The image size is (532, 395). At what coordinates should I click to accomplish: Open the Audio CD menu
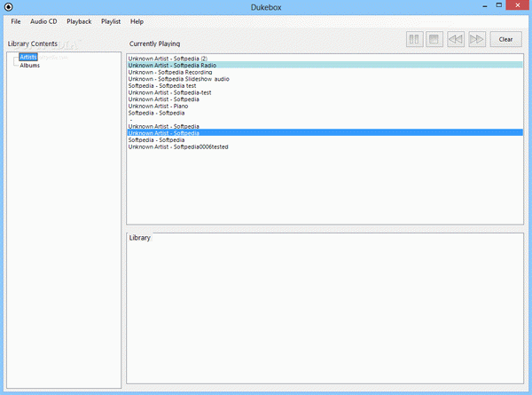pos(43,21)
